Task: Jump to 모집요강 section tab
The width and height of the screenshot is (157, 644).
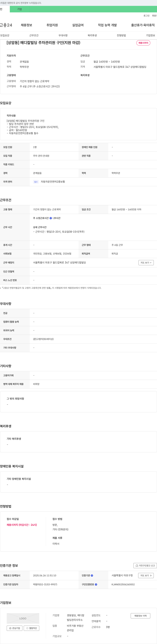Action: tap(5, 35)
